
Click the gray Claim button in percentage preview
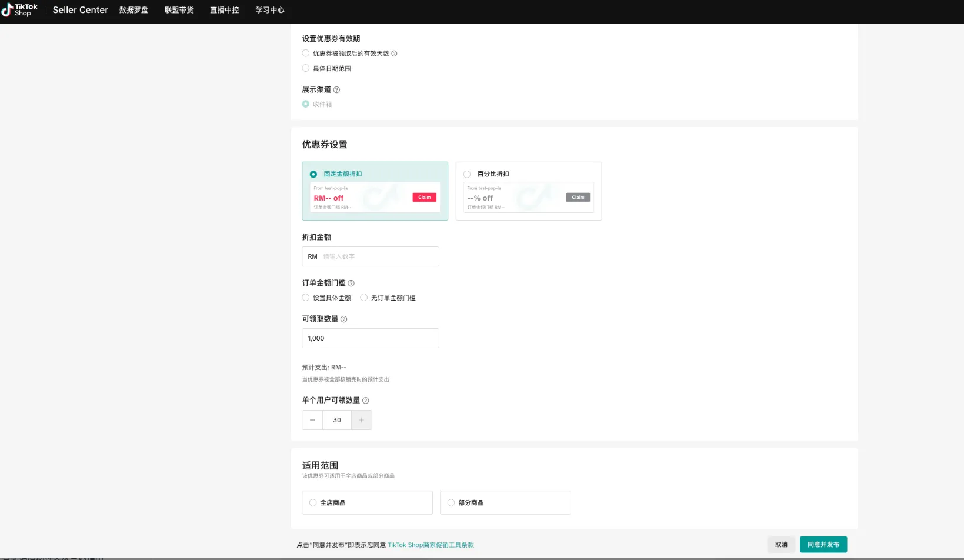[x=578, y=198]
